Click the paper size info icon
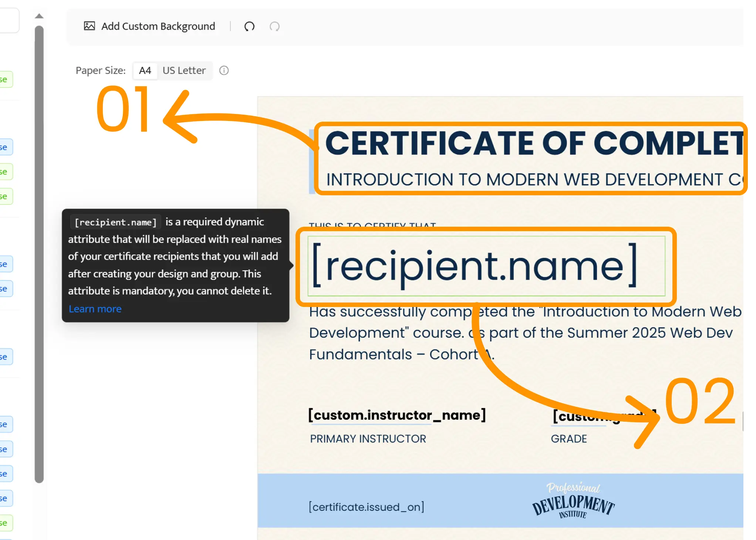This screenshot has height=540, width=756. coord(224,70)
